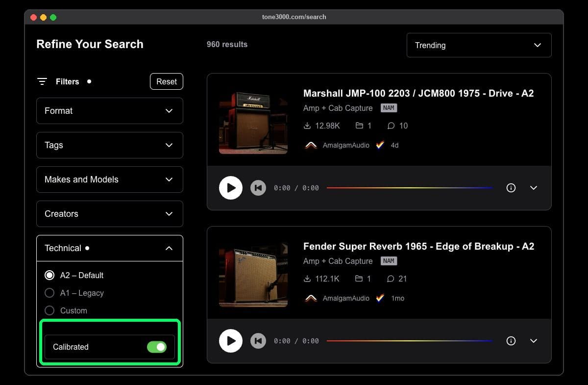Click Amp + Cab Capture on Fender card
Image resolution: width=588 pixels, height=385 pixels.
click(338, 261)
